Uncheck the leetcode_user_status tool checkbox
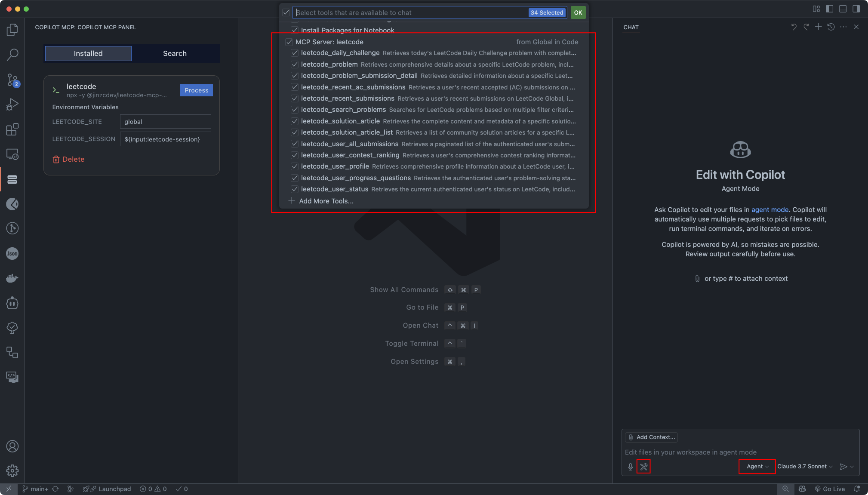The width and height of the screenshot is (868, 495). tap(295, 189)
